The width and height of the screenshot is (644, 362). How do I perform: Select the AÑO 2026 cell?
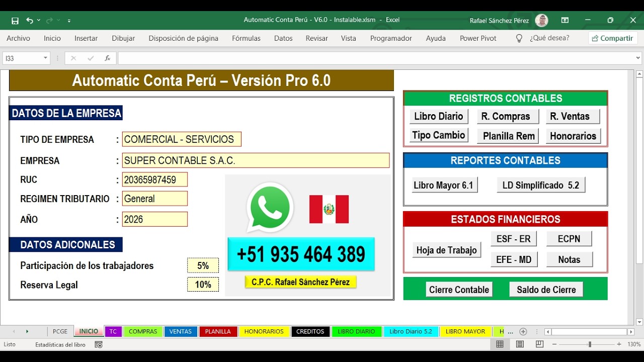point(155,219)
